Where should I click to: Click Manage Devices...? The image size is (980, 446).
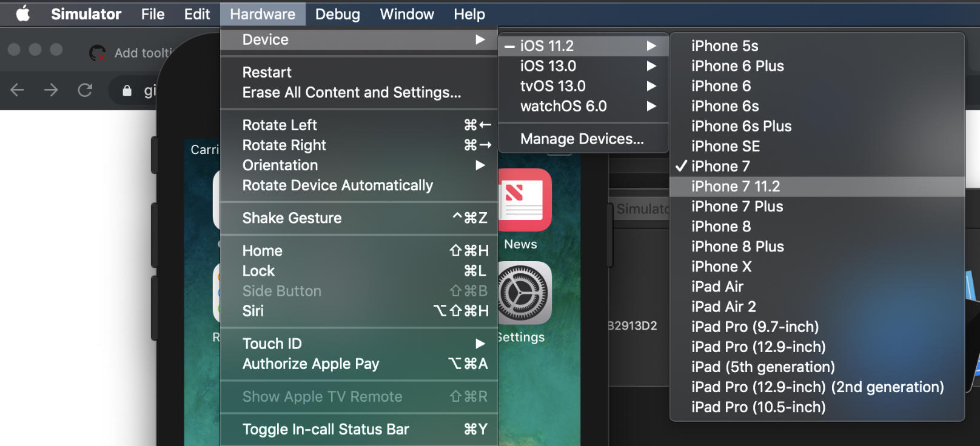pos(582,139)
